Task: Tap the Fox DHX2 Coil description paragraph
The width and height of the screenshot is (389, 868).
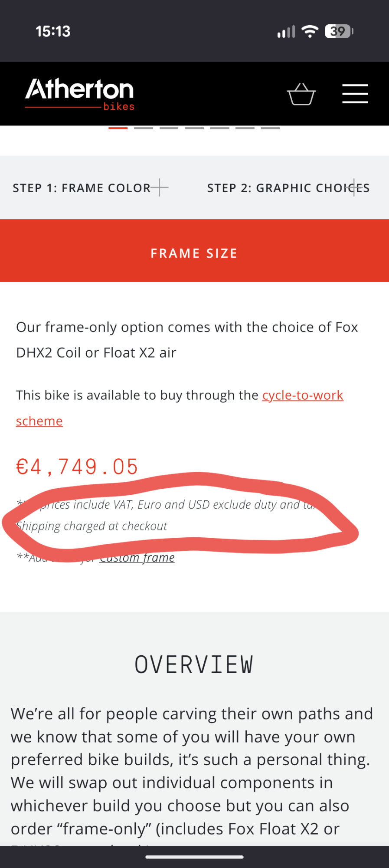Action: coord(187,340)
